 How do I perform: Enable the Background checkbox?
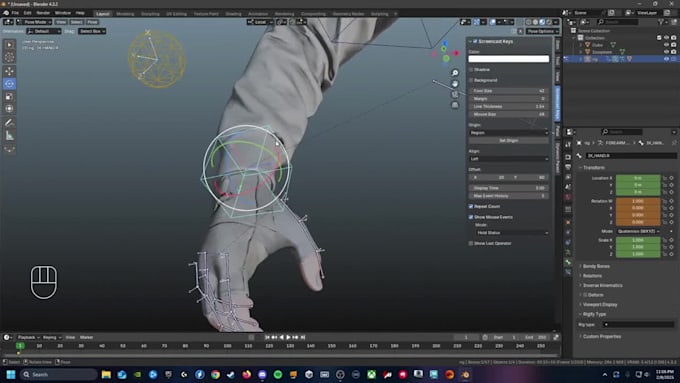(471, 80)
